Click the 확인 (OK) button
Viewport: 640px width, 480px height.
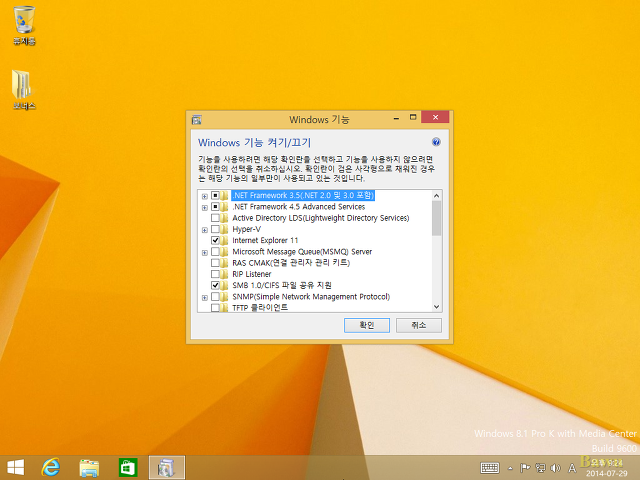coord(367,325)
